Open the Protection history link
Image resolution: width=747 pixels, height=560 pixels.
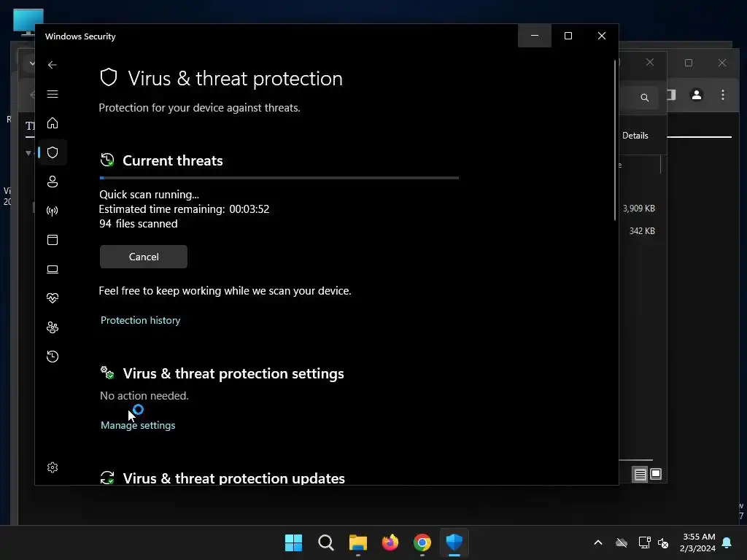[x=141, y=321]
